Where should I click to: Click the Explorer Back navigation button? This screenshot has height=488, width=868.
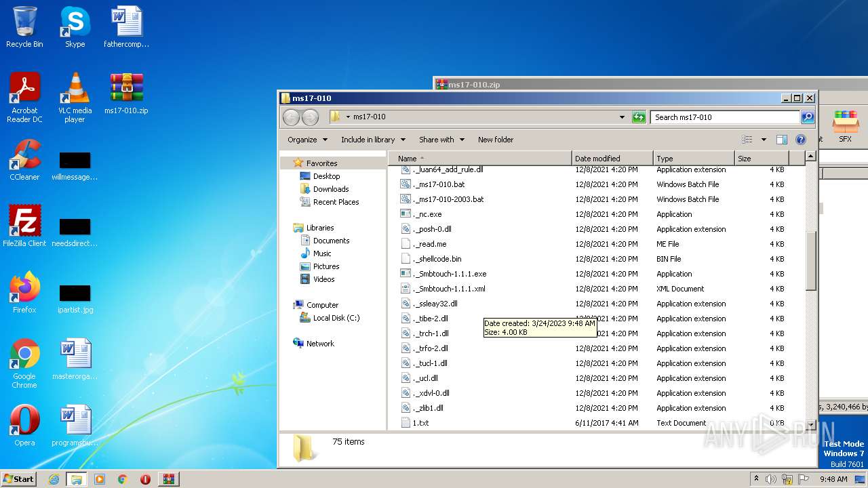click(x=291, y=117)
